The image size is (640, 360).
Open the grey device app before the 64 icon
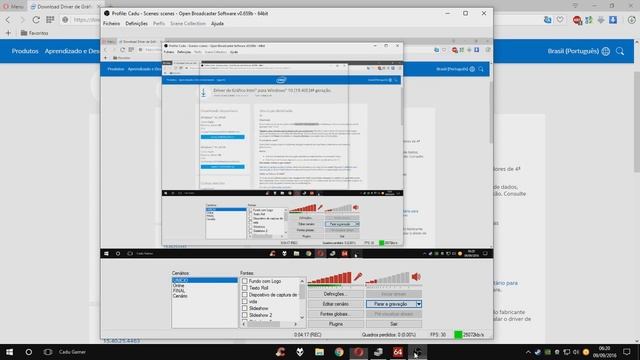click(378, 352)
